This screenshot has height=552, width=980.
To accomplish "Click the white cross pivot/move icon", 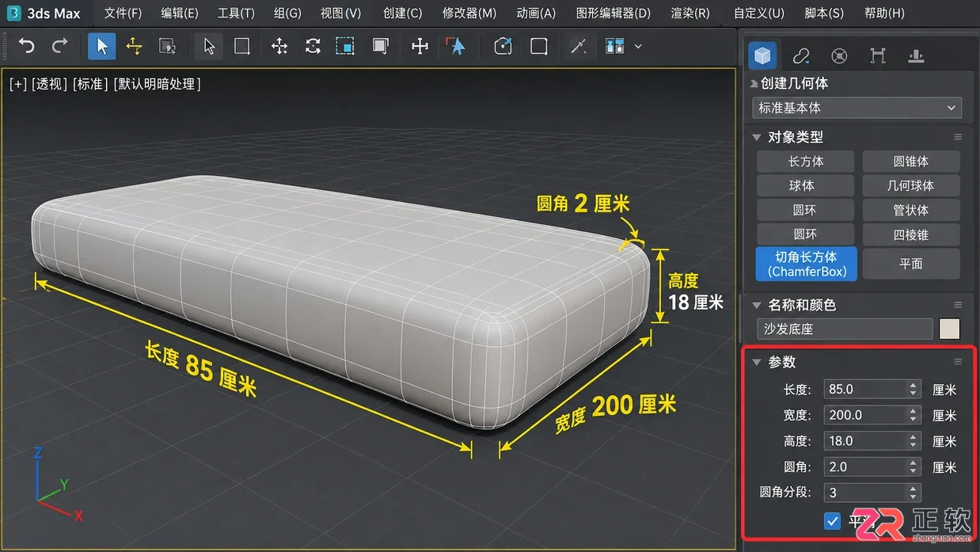I will point(420,46).
